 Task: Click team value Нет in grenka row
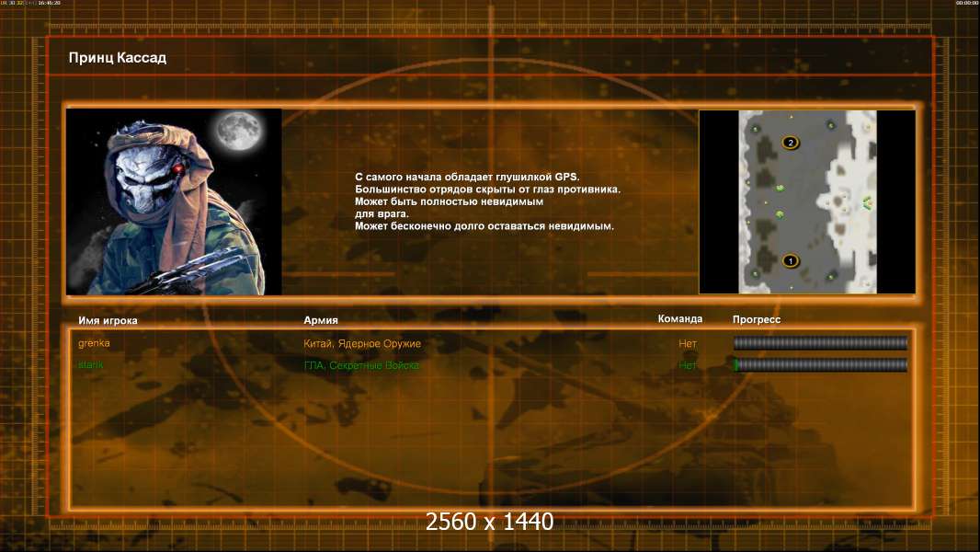click(x=688, y=343)
